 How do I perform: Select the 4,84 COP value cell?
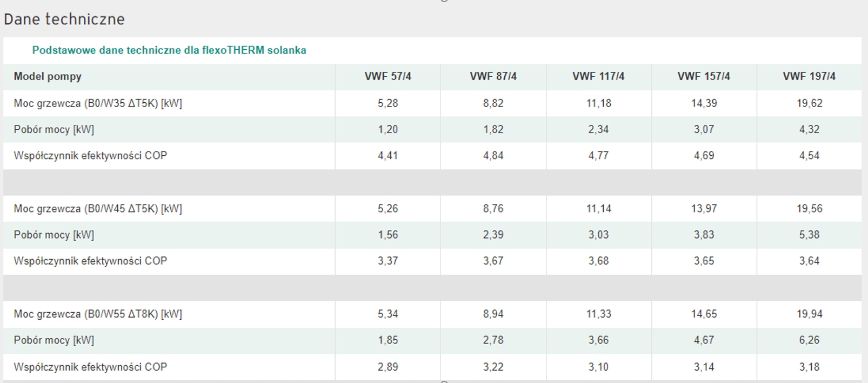click(x=493, y=156)
